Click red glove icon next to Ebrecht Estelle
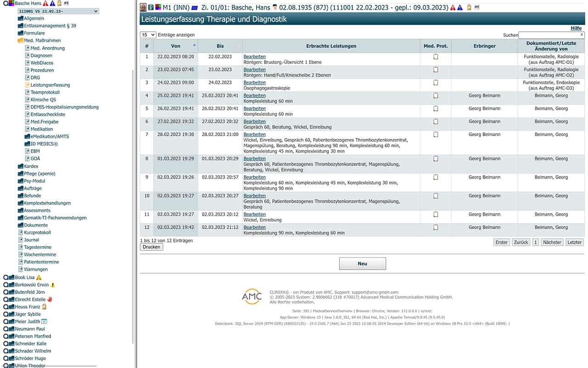The height and width of the screenshot is (368, 588). click(x=50, y=299)
